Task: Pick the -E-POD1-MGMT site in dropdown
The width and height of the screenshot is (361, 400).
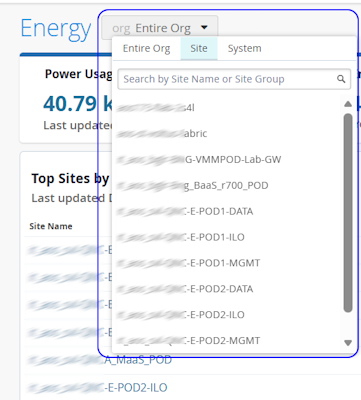Action: pyautogui.click(x=188, y=263)
